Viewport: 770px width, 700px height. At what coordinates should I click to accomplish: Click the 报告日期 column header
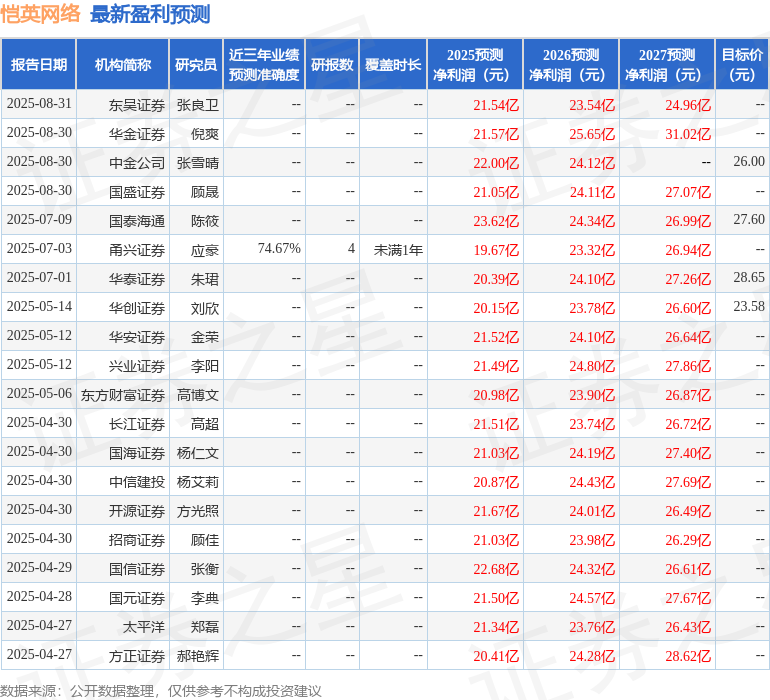click(39, 65)
